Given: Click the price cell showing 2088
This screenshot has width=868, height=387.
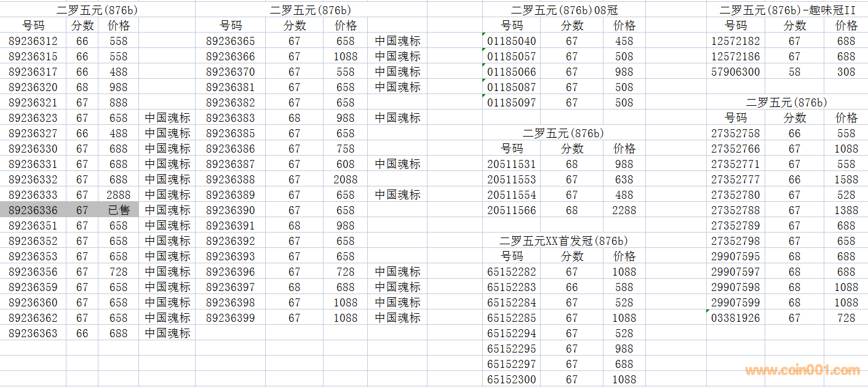Looking at the screenshot, I should point(345,180).
